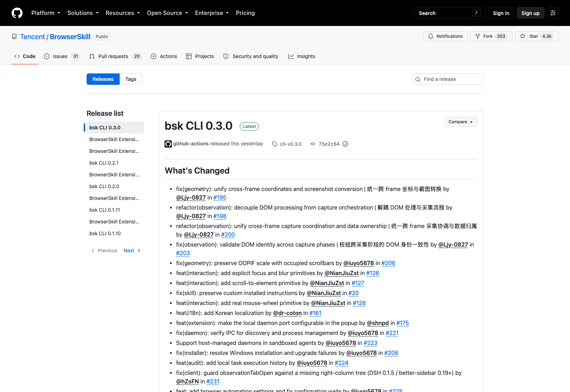Open the github-actions avatar
Screen dimensions: 570x392
pyautogui.click(x=168, y=144)
